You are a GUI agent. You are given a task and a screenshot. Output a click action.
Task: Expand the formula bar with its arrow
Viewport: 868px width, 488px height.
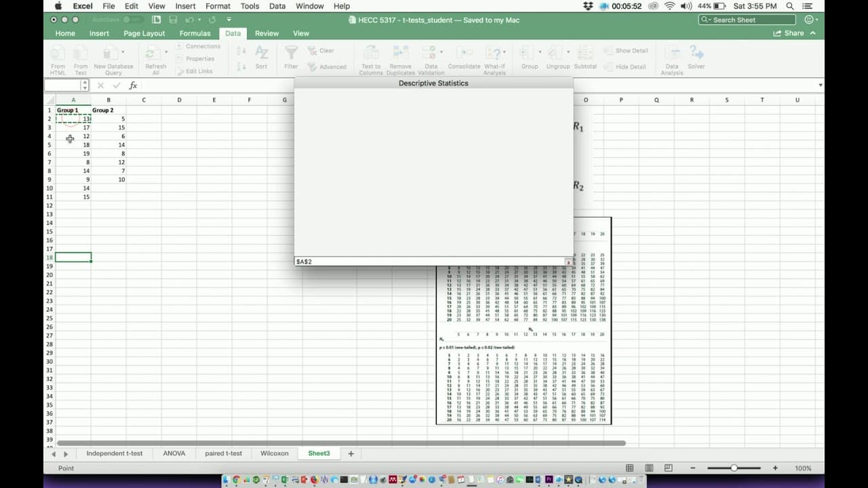(x=821, y=85)
